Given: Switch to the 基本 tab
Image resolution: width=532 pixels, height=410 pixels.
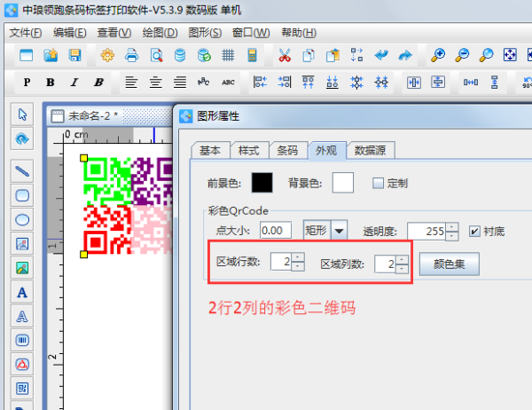Looking at the screenshot, I should tap(210, 151).
